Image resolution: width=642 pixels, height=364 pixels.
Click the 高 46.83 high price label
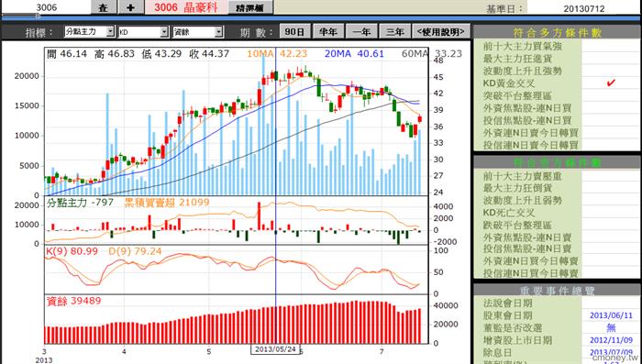pyautogui.click(x=115, y=54)
